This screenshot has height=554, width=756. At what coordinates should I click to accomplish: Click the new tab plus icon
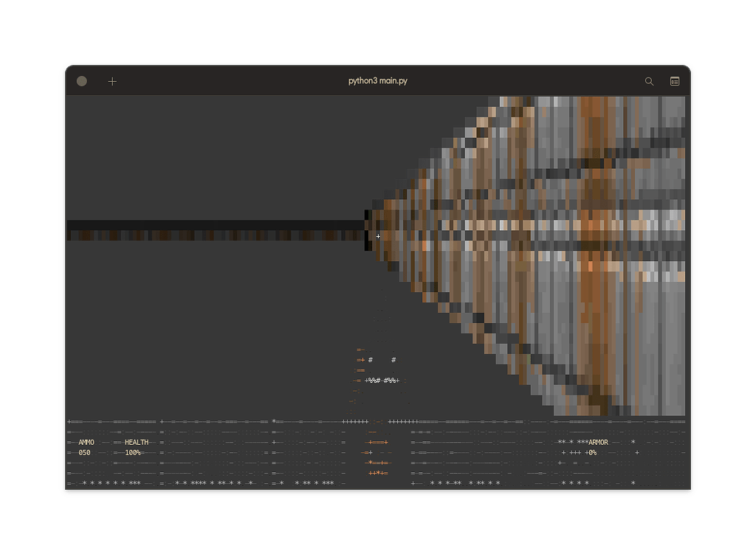(112, 81)
